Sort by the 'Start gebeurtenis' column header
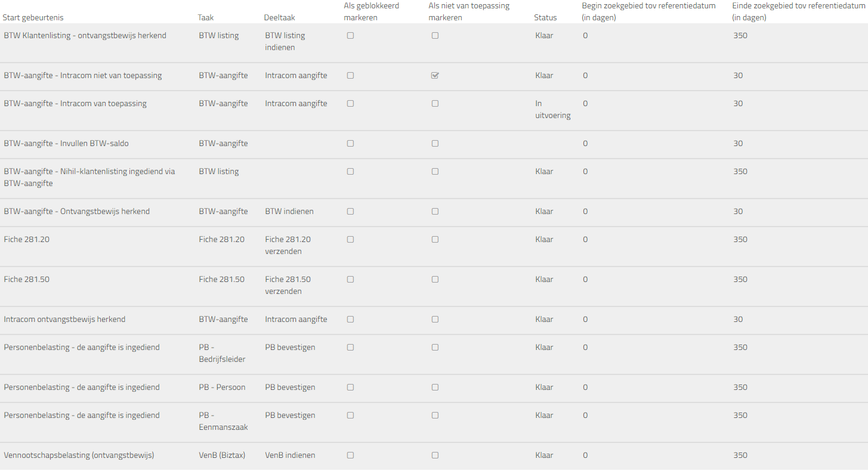 (x=33, y=18)
